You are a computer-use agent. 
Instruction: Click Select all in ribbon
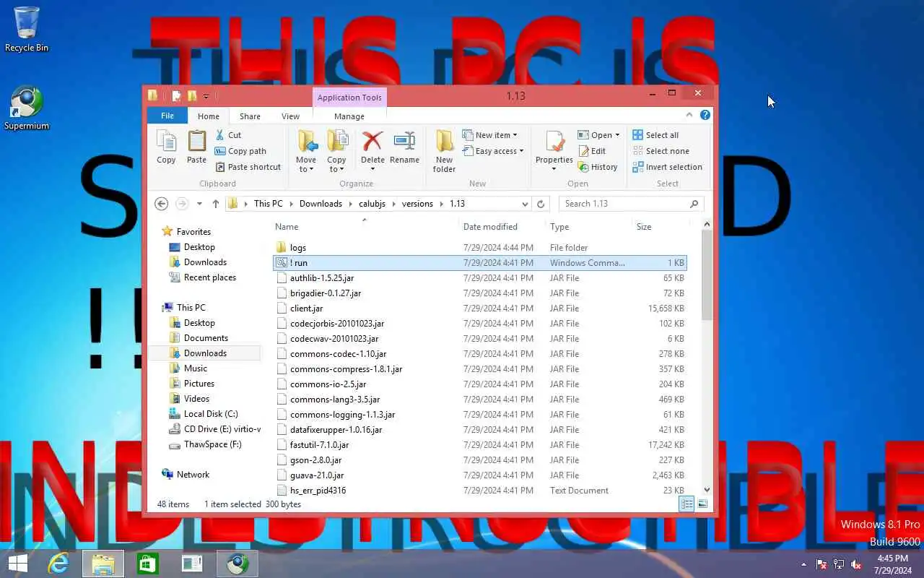coord(655,135)
